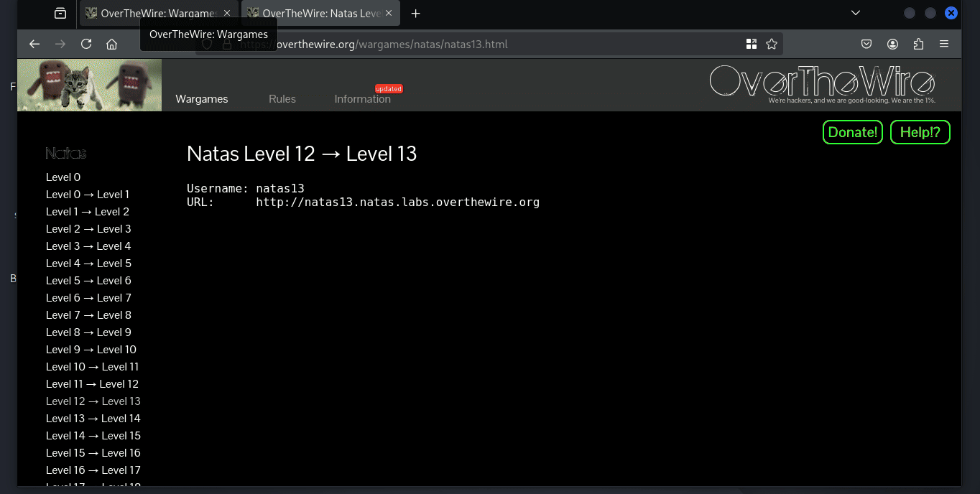This screenshot has height=494, width=980.
Task: Open Level 15 → Level 16 link
Action: point(93,453)
